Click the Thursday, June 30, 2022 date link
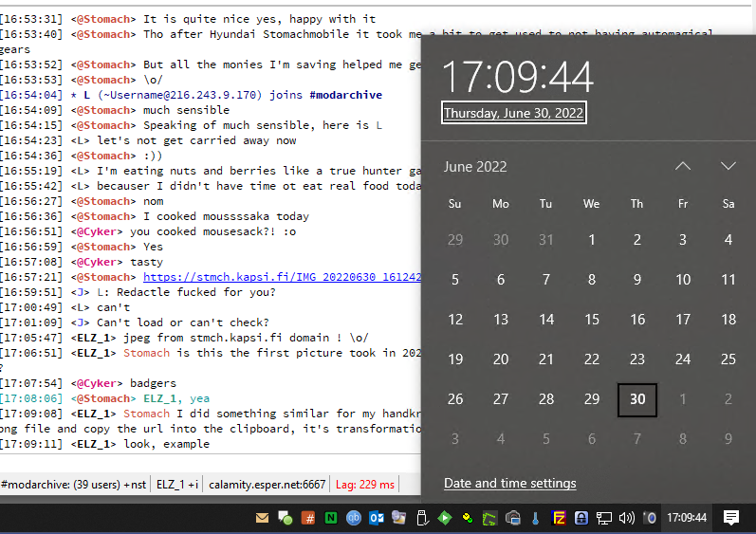The width and height of the screenshot is (756, 534). click(x=513, y=113)
